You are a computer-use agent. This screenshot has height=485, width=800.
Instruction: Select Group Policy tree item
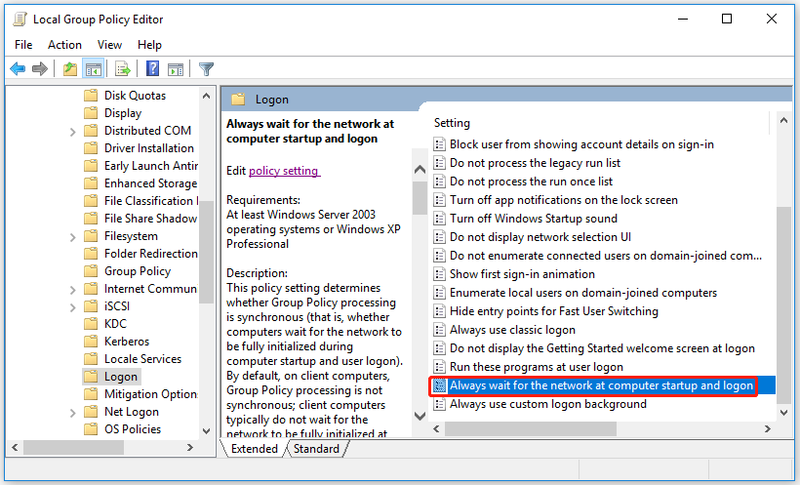pyautogui.click(x=137, y=271)
